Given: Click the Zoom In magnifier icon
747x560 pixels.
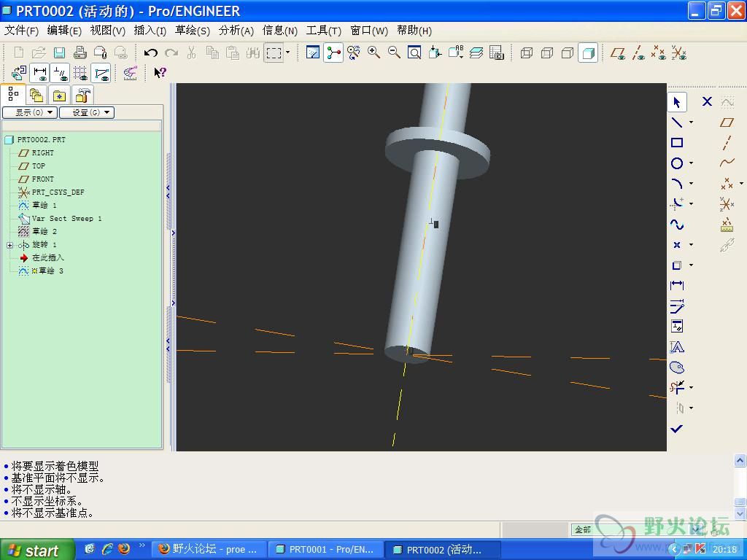Looking at the screenshot, I should click(374, 52).
